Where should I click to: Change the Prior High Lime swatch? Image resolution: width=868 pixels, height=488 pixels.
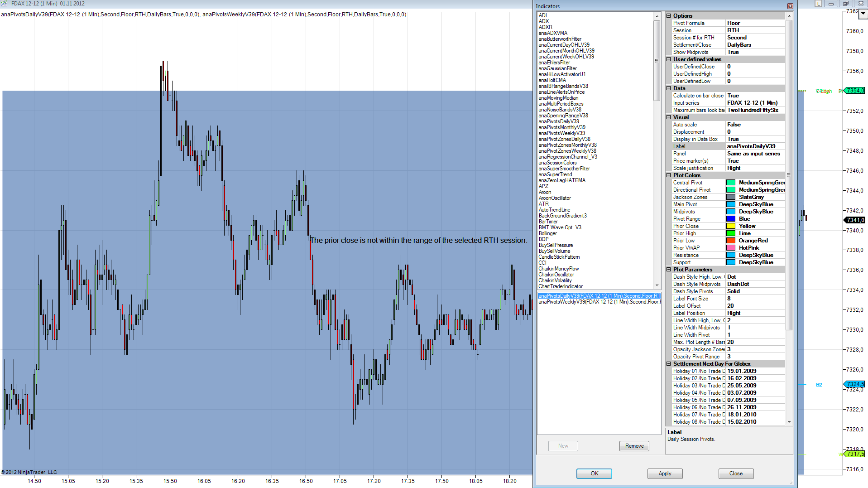tap(731, 233)
